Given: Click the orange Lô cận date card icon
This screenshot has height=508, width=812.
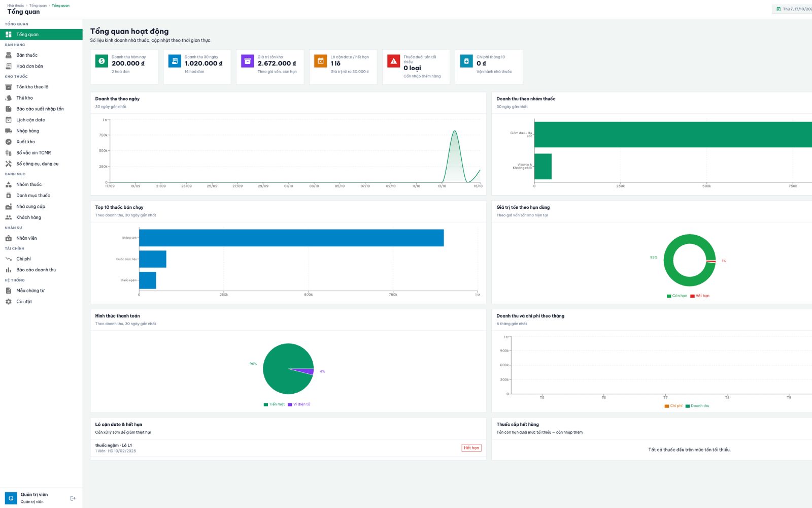Looking at the screenshot, I should tap(321, 61).
